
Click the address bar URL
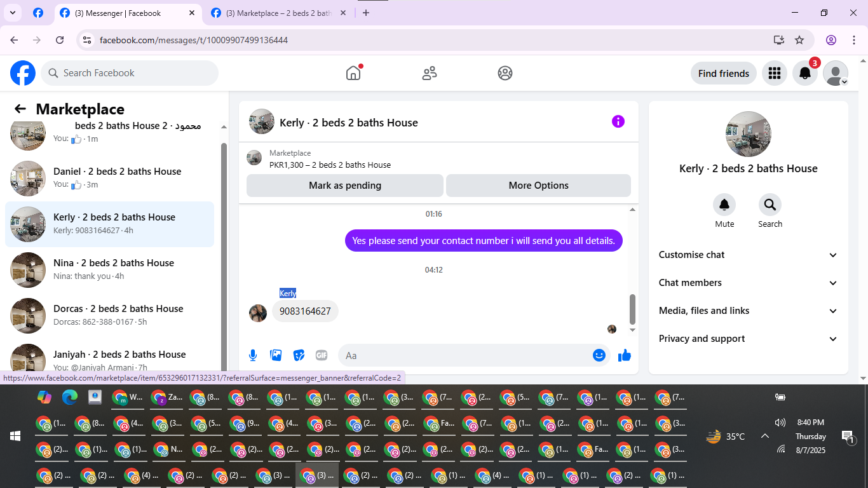tap(194, 40)
